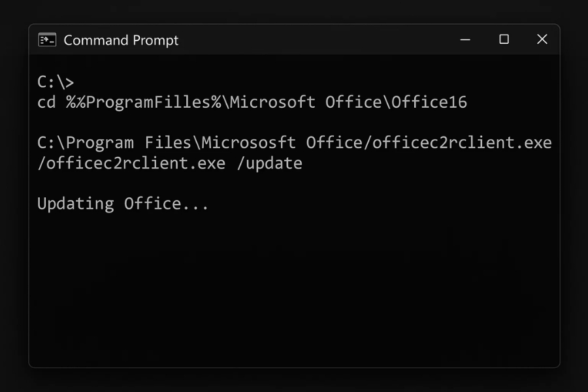Click the Command Prompt icon in title bar
The width and height of the screenshot is (588, 392).
[47, 40]
